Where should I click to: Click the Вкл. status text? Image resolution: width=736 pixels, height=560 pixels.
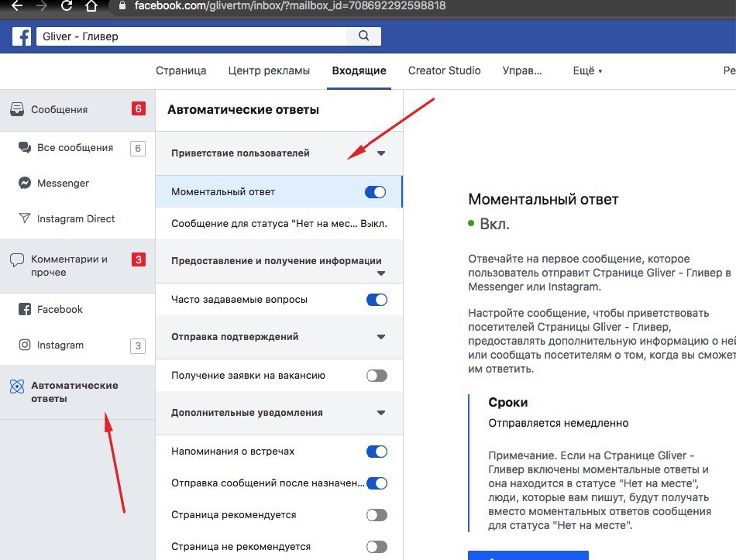click(494, 224)
